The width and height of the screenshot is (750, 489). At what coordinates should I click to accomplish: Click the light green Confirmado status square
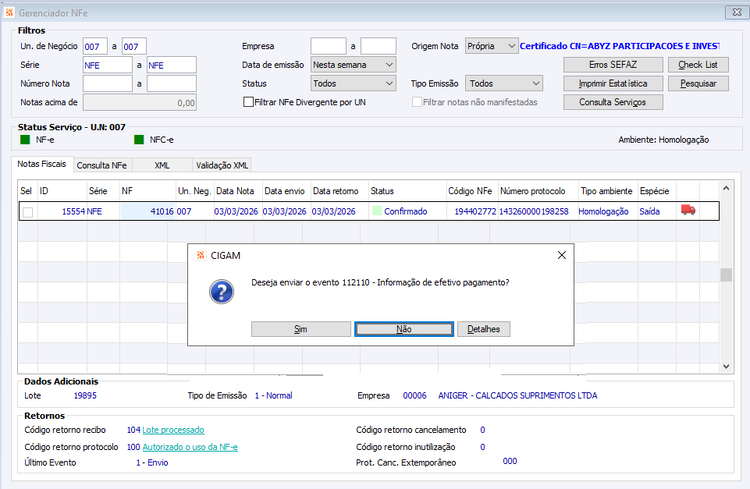click(x=377, y=211)
